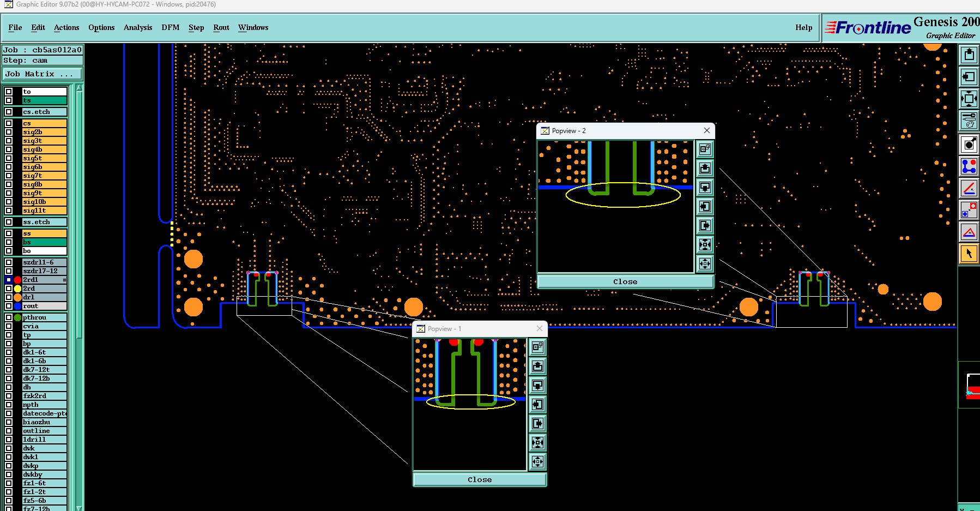Toggle display checkbox for layer cs.etch
Image resolution: width=980 pixels, height=511 pixels.
9,112
